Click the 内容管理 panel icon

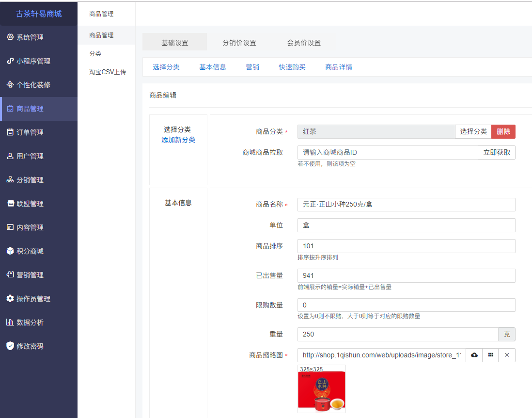tap(10, 227)
